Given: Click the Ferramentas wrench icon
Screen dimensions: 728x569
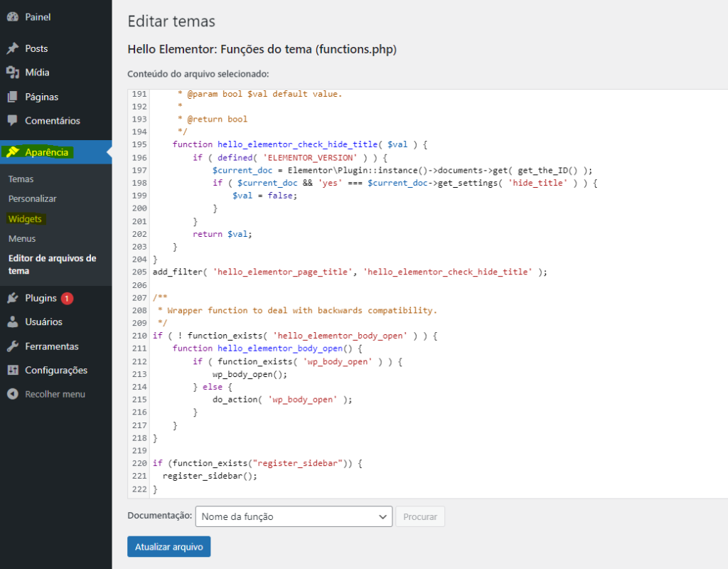Looking at the screenshot, I should pyautogui.click(x=13, y=346).
